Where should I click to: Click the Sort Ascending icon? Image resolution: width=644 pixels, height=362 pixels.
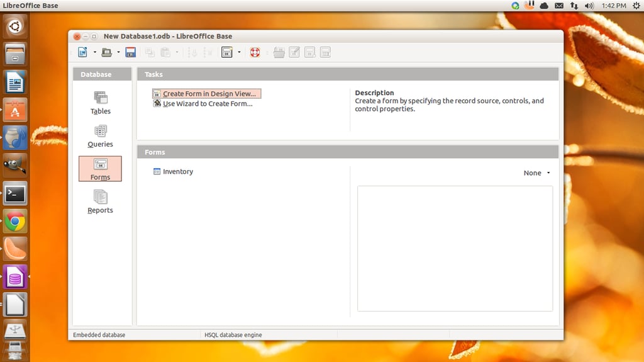(x=192, y=52)
